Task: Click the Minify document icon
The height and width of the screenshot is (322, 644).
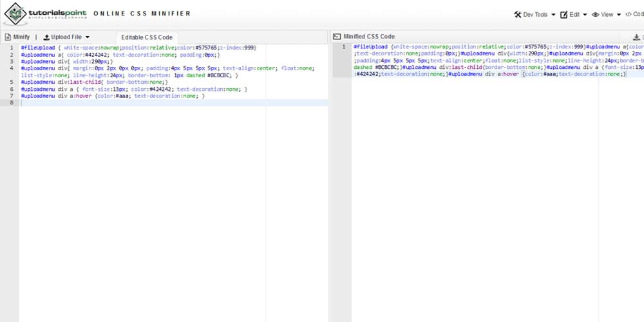Action: [8, 37]
